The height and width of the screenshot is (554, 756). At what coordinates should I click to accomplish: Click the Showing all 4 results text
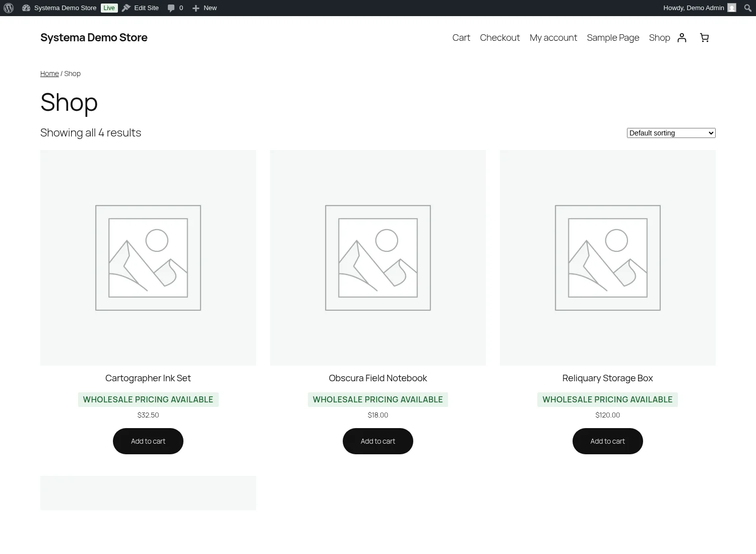coord(91,133)
